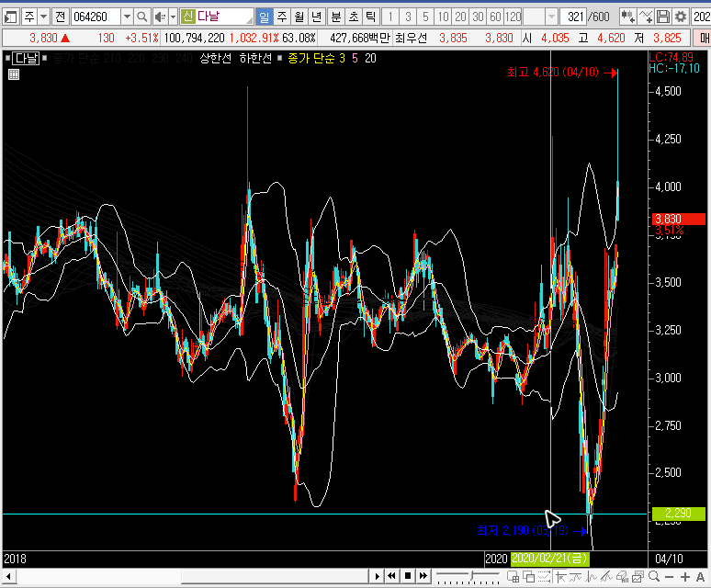Click the resize corner of the 다날 name box

(x=249, y=20)
